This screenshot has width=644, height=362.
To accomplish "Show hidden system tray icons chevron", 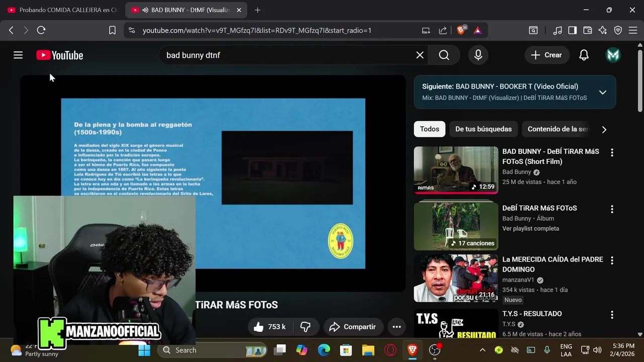I will 482,350.
